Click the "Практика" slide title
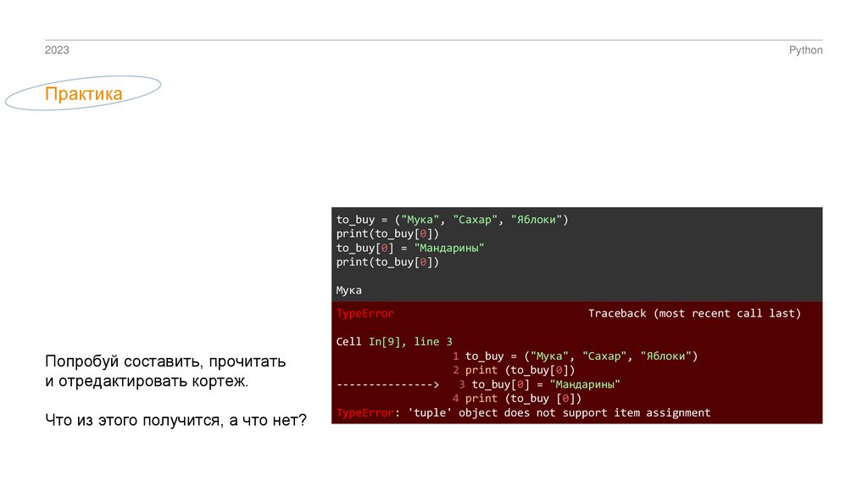 coord(84,93)
